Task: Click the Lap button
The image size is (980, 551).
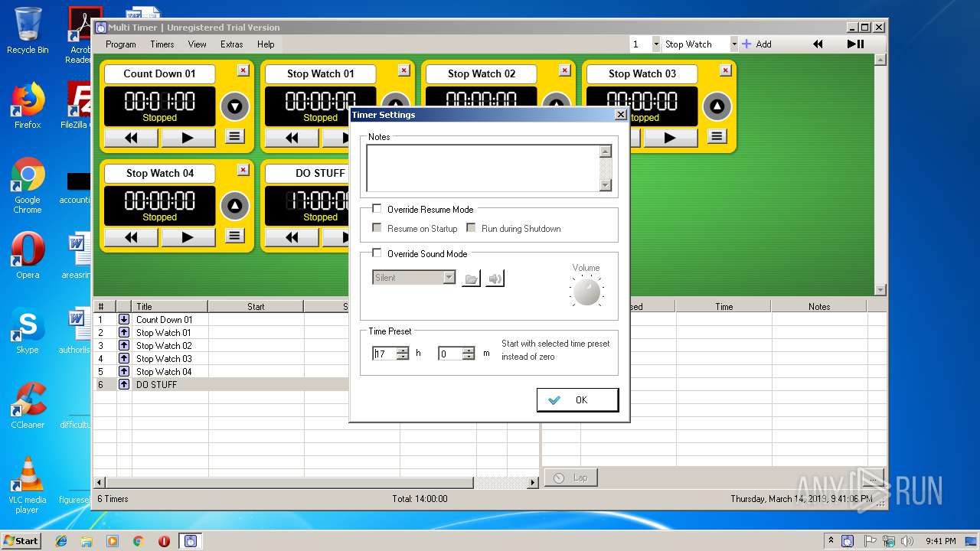Action: (x=571, y=478)
